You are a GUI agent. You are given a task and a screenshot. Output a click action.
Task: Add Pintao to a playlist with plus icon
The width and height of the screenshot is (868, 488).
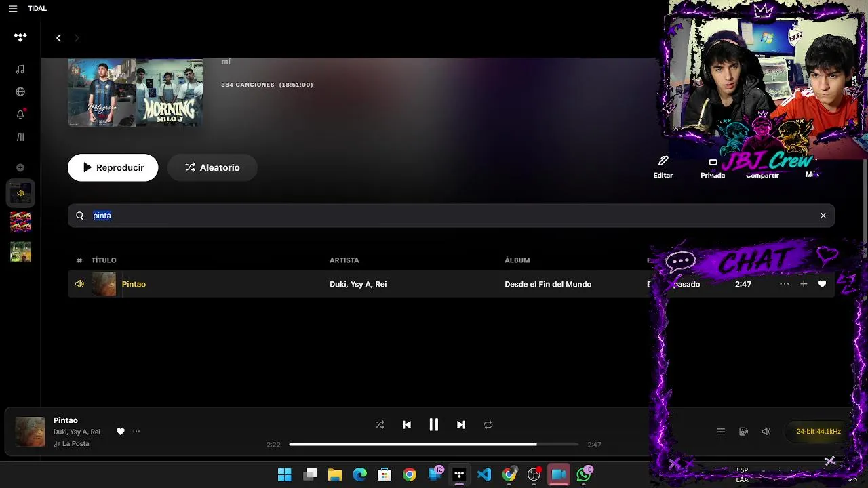[x=804, y=284]
